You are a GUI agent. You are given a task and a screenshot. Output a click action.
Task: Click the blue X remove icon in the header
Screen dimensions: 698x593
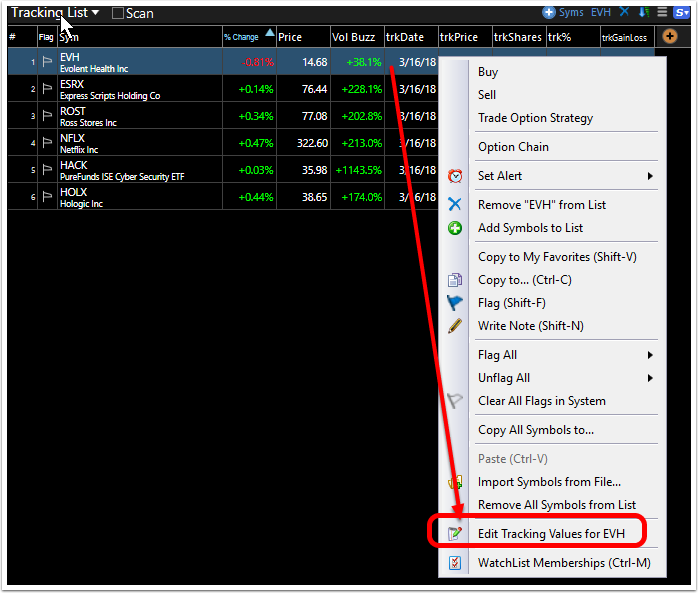tap(624, 12)
